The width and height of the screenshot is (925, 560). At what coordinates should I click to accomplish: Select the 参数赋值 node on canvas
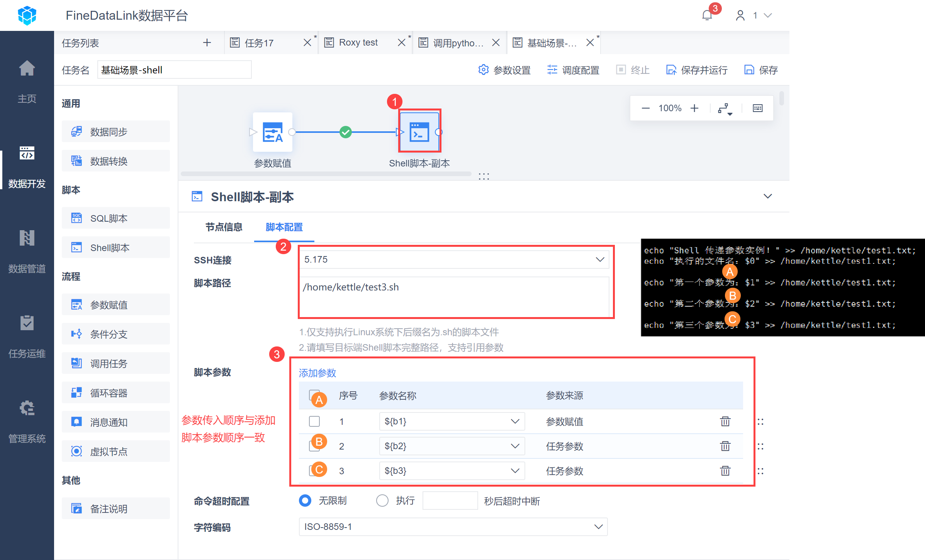click(x=272, y=132)
